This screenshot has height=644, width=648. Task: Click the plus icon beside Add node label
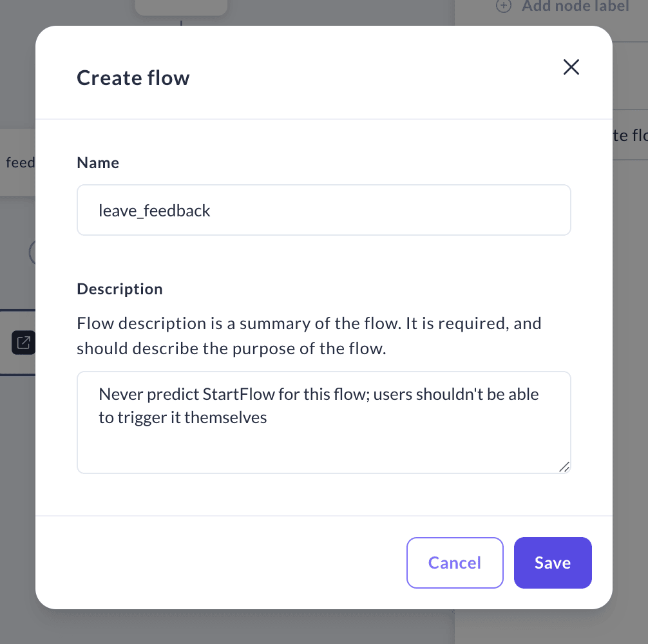pos(502,6)
